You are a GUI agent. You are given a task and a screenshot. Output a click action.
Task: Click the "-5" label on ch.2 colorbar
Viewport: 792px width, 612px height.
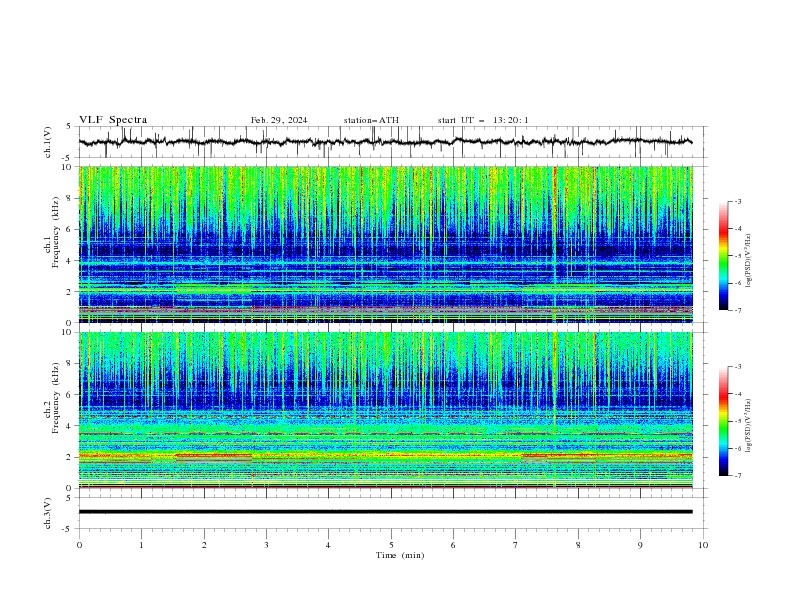point(738,421)
